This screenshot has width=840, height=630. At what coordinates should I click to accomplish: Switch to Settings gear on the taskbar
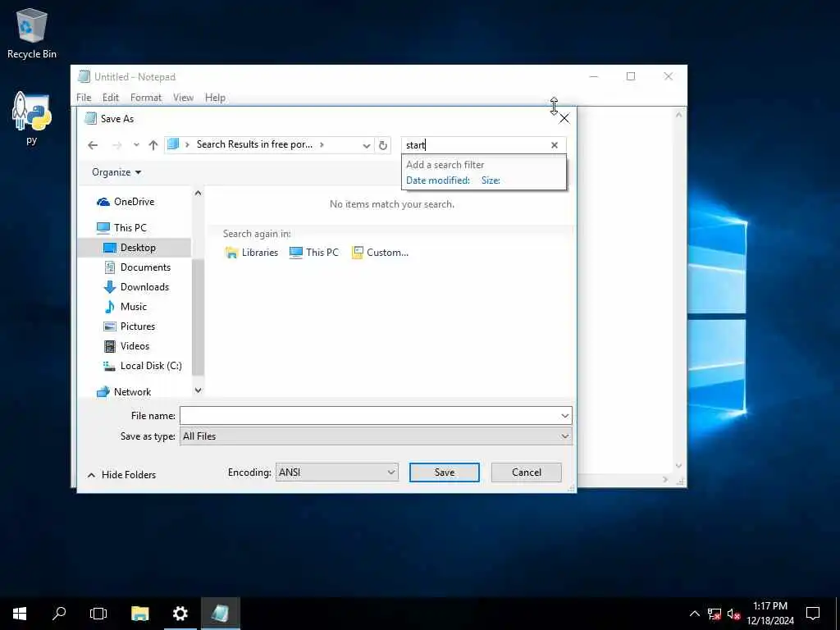pyautogui.click(x=180, y=614)
